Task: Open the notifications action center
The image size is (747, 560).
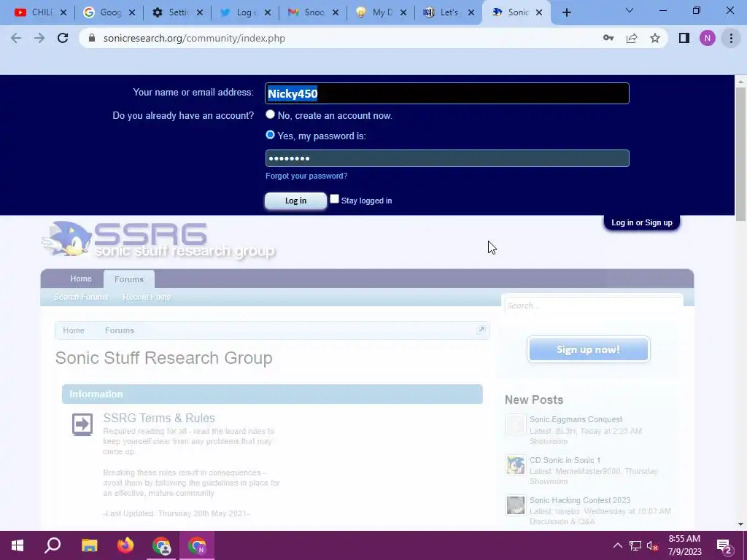Action: pyautogui.click(x=724, y=546)
